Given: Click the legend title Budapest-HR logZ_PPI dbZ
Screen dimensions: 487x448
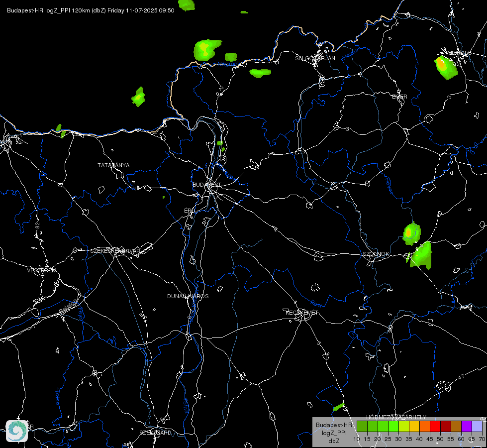Looking at the screenshot, I should pyautogui.click(x=334, y=433).
